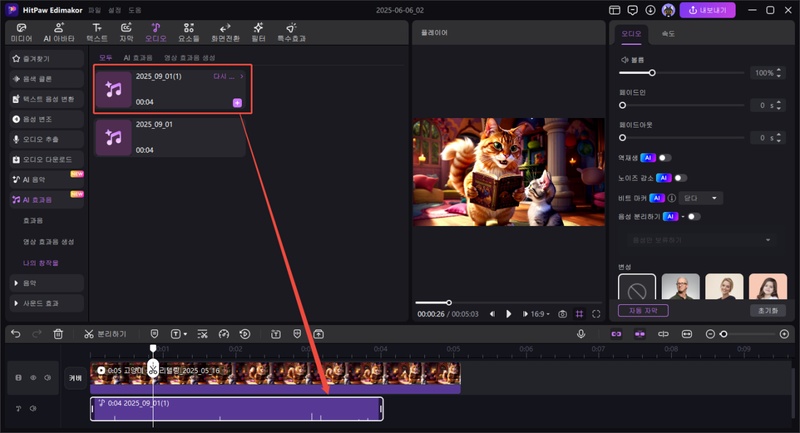Image resolution: width=800 pixels, height=433 pixels.
Task: Enable the 노이즈 감소 noise reduction switch
Action: click(681, 178)
